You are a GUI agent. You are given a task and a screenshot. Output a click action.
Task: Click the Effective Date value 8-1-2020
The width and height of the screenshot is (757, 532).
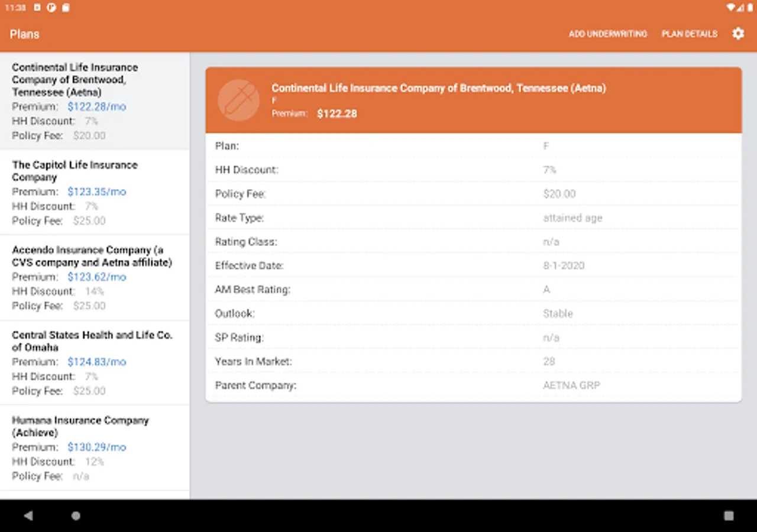pyautogui.click(x=564, y=265)
